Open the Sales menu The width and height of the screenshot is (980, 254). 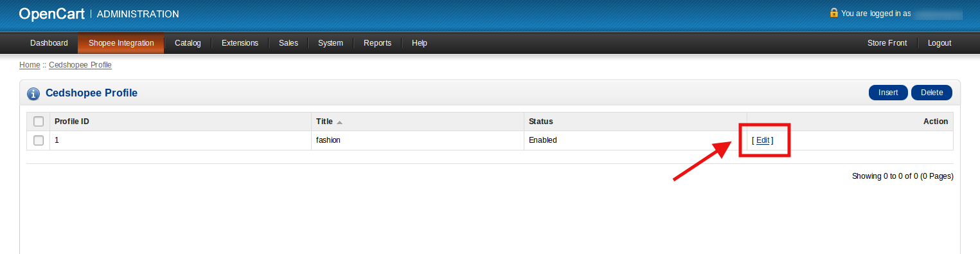point(288,43)
